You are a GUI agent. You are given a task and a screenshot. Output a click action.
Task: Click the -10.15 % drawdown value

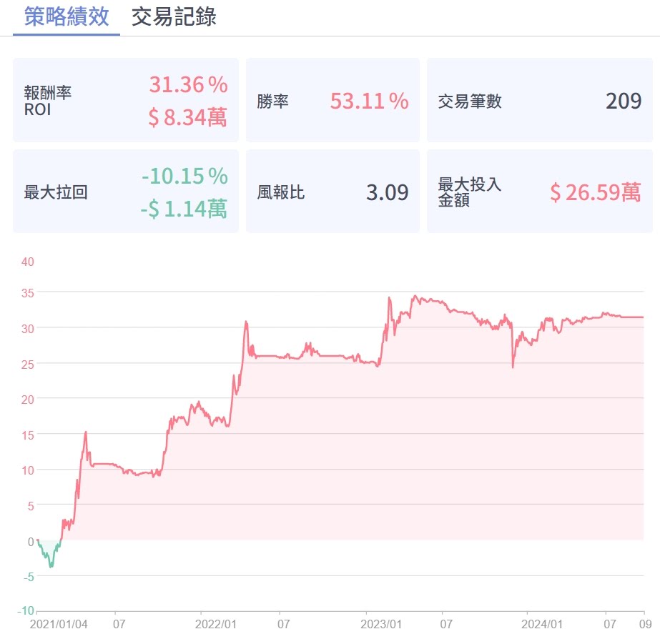pos(184,176)
